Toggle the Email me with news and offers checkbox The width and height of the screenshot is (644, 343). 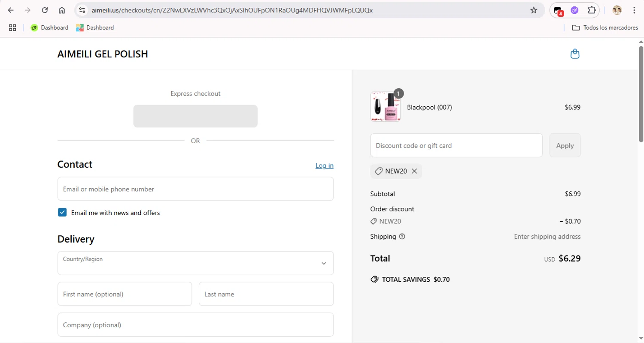62,212
